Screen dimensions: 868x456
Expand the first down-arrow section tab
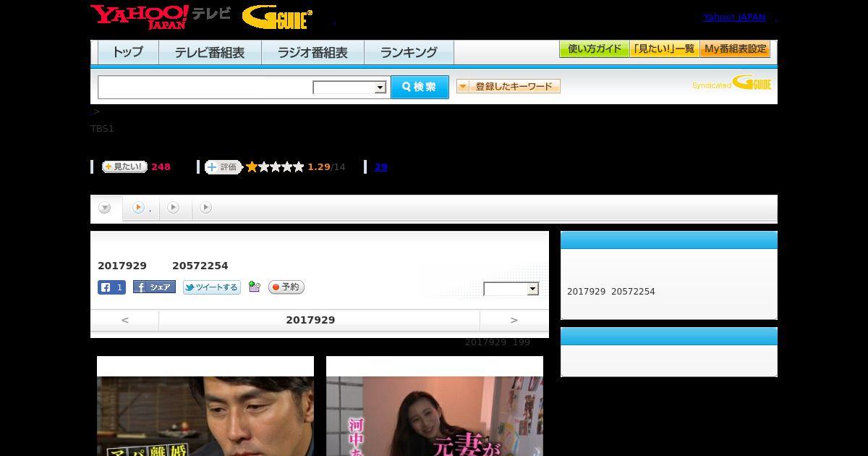[105, 208]
